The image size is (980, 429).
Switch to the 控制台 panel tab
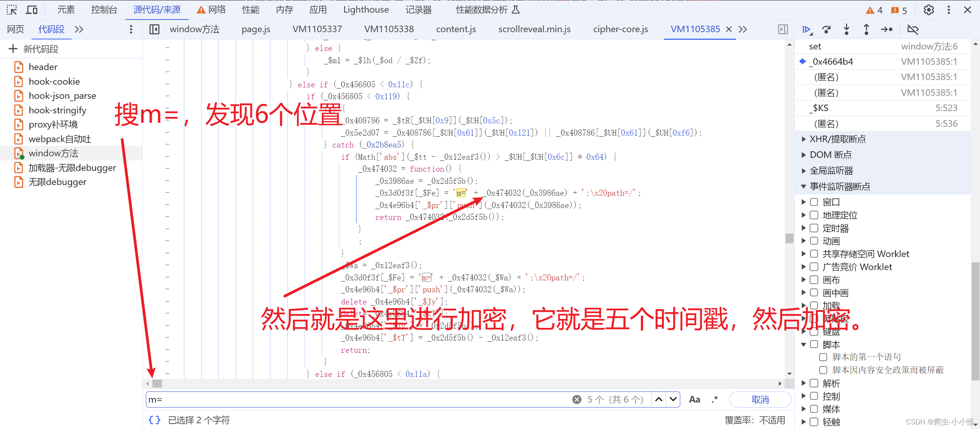click(104, 10)
